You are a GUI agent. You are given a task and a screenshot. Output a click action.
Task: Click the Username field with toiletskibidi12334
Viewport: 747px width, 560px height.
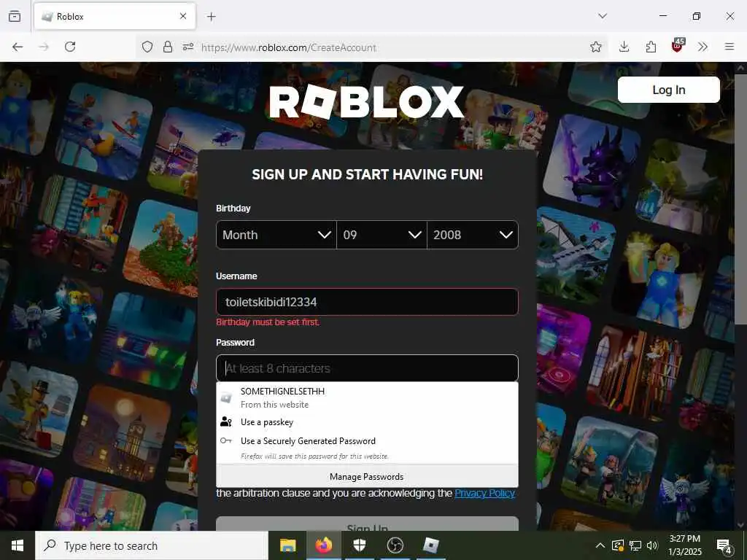pyautogui.click(x=367, y=302)
